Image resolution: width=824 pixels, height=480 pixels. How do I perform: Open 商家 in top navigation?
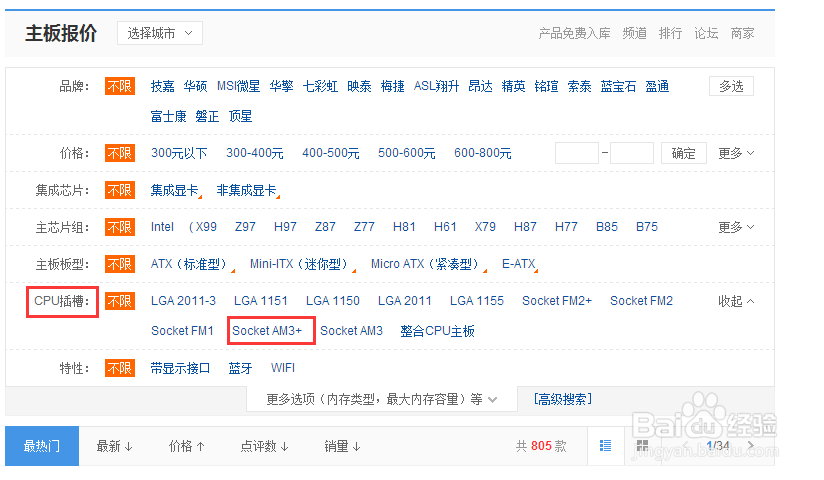(742, 33)
